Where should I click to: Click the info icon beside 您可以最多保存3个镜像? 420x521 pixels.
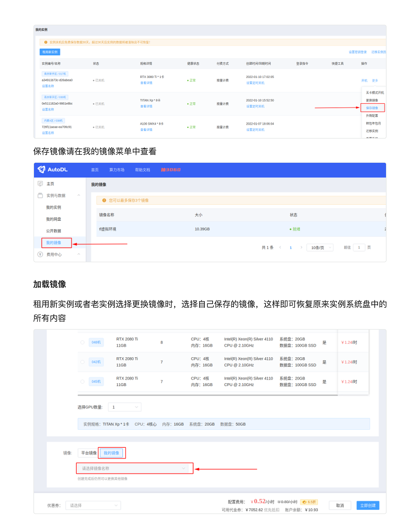(104, 200)
